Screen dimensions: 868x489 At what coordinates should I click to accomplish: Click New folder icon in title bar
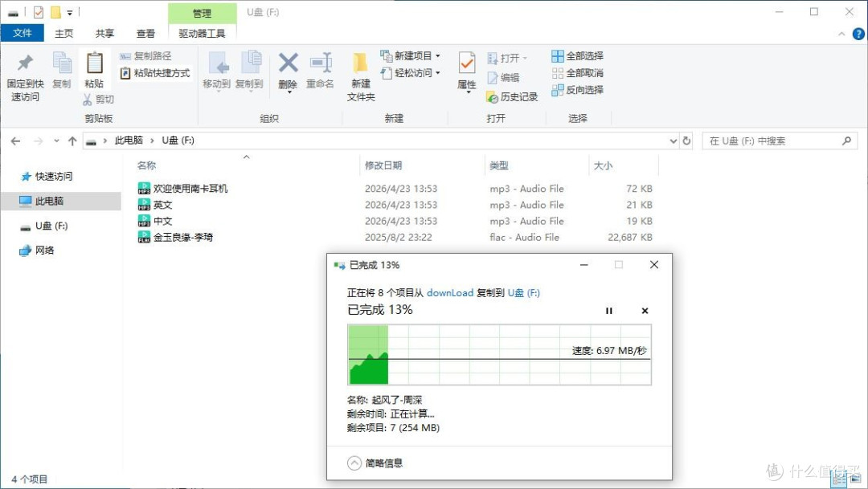pos(55,12)
